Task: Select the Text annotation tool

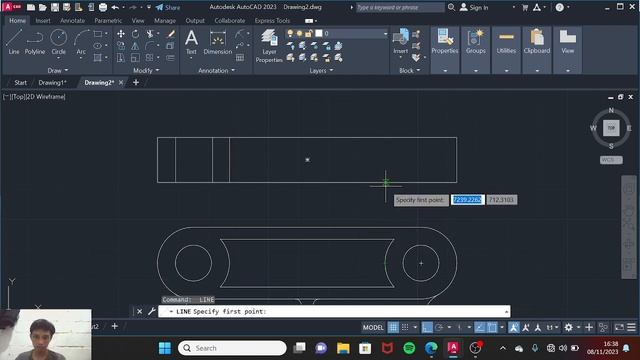Action: click(191, 42)
